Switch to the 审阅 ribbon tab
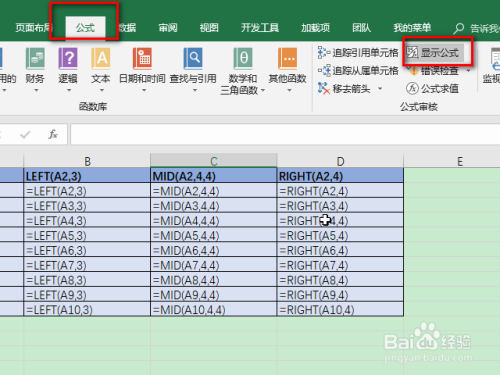 [168, 28]
